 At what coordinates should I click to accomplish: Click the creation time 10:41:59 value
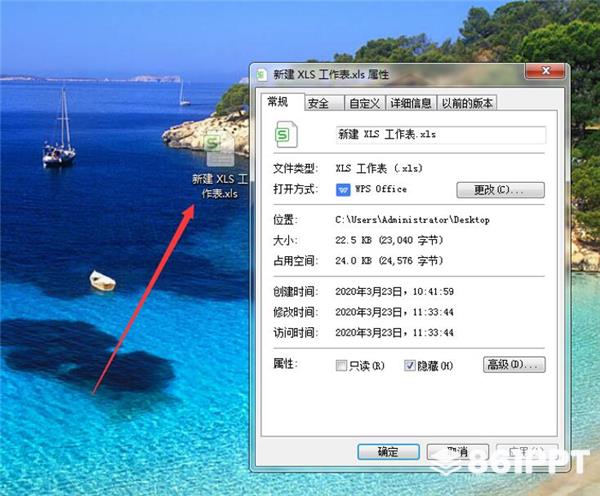[433, 292]
